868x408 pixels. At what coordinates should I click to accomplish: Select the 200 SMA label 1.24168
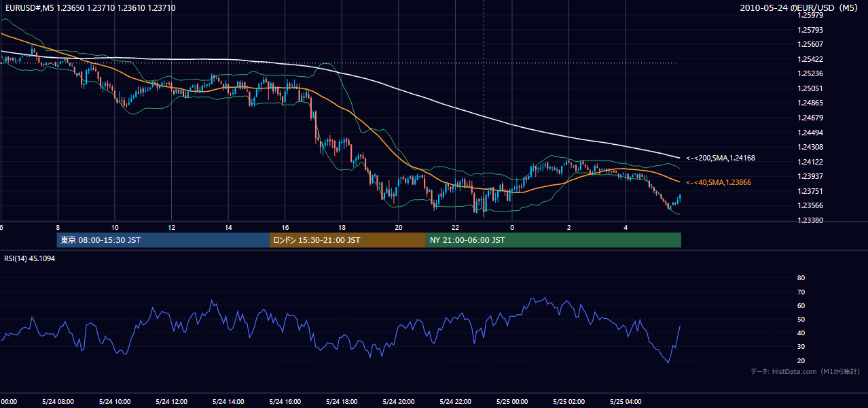721,158
